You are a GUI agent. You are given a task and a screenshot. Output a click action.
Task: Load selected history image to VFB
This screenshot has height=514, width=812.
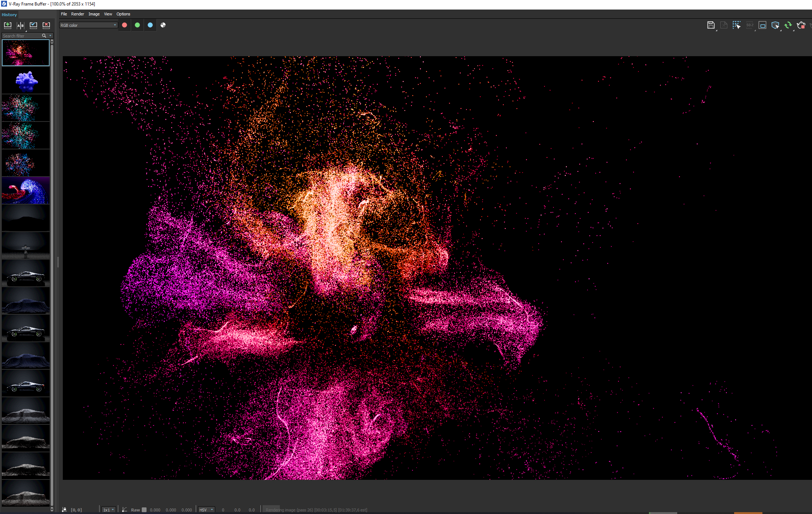[33, 25]
